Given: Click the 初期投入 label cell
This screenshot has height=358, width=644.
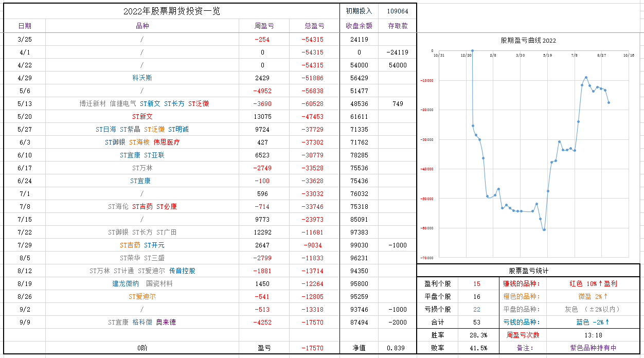Looking at the screenshot, I should (x=359, y=11).
